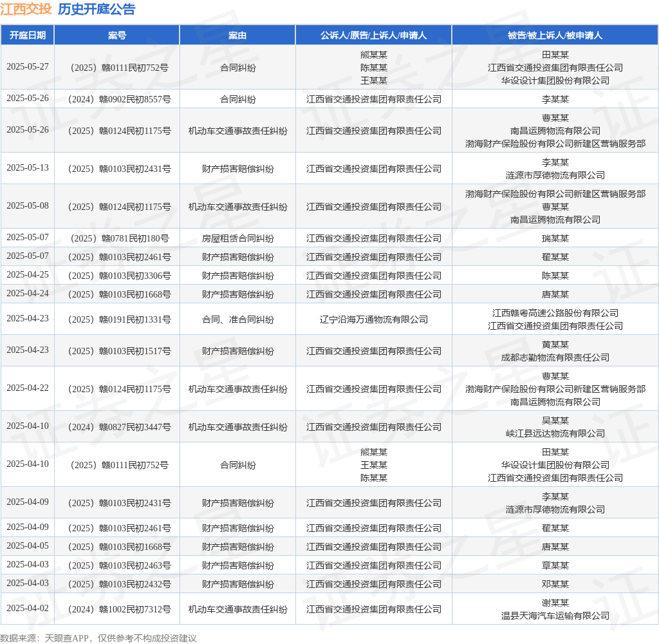Click case number (2025)赣0191民初1331号

coord(119,319)
